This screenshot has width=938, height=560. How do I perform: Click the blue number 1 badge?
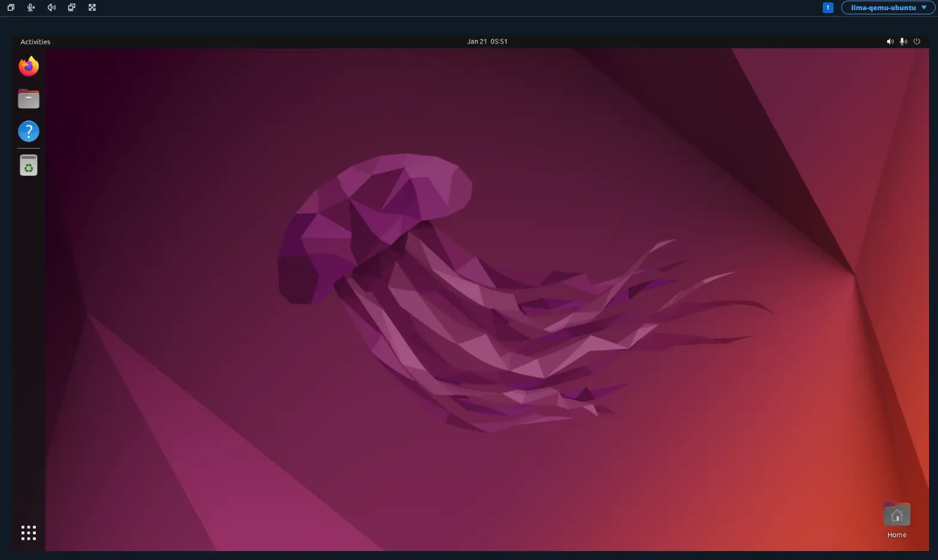(828, 8)
